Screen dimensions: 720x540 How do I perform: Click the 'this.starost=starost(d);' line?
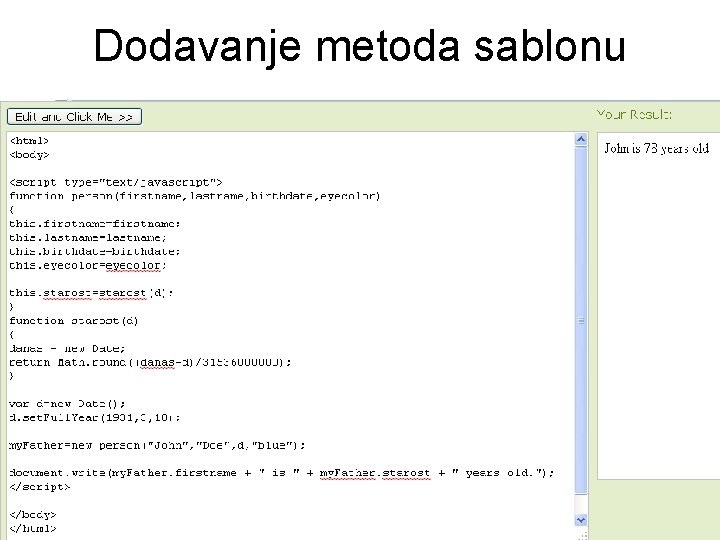[x=91, y=293]
